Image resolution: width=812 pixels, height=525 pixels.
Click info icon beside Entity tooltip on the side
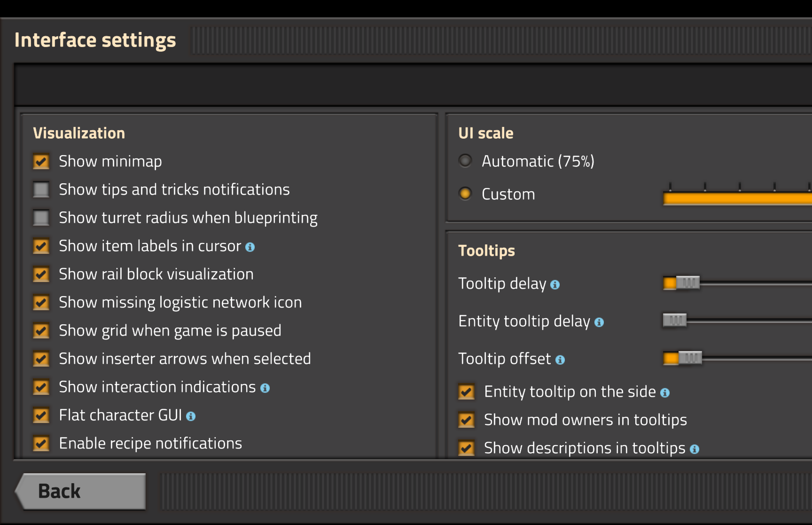(x=664, y=393)
